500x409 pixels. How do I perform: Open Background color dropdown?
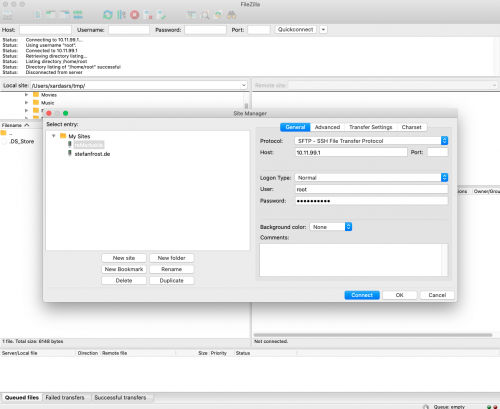tap(331, 227)
